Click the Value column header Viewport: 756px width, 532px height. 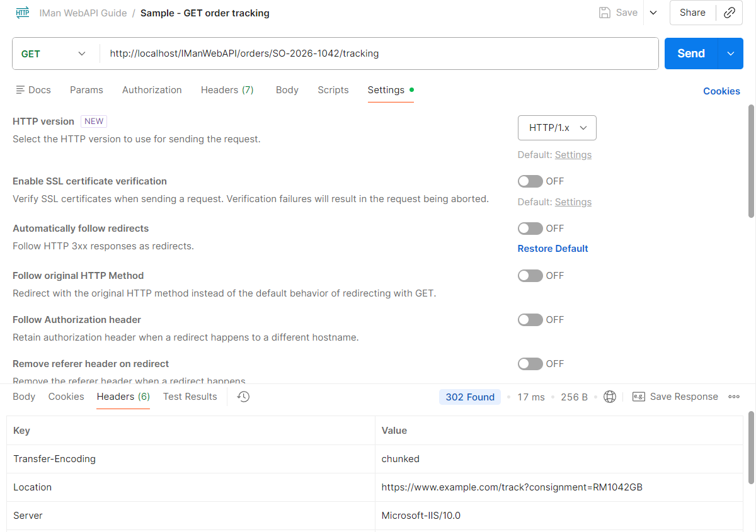point(559,431)
